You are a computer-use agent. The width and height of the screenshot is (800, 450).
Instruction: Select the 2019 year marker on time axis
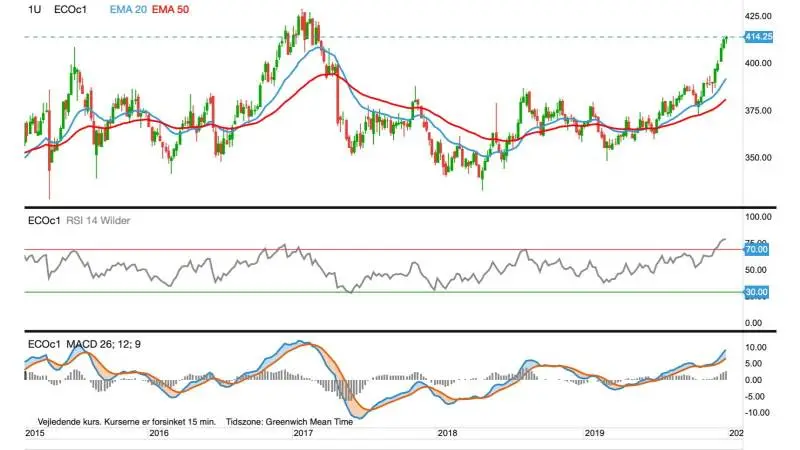[x=594, y=433]
